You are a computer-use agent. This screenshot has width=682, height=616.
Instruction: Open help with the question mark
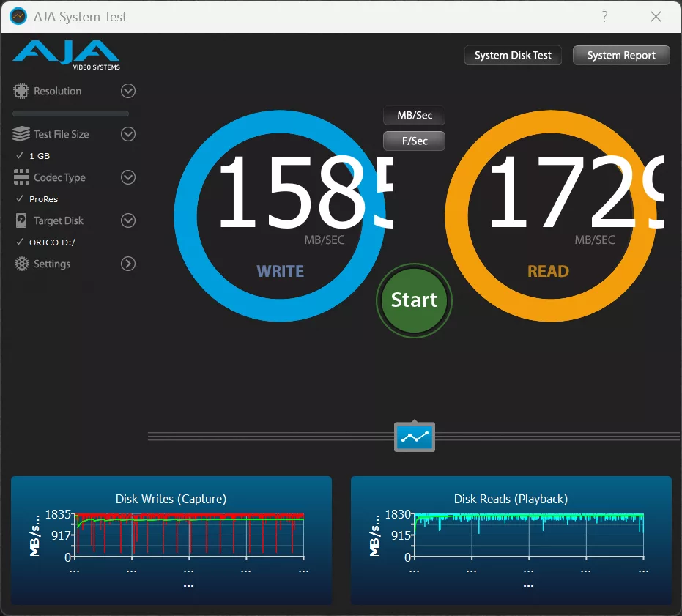point(604,17)
